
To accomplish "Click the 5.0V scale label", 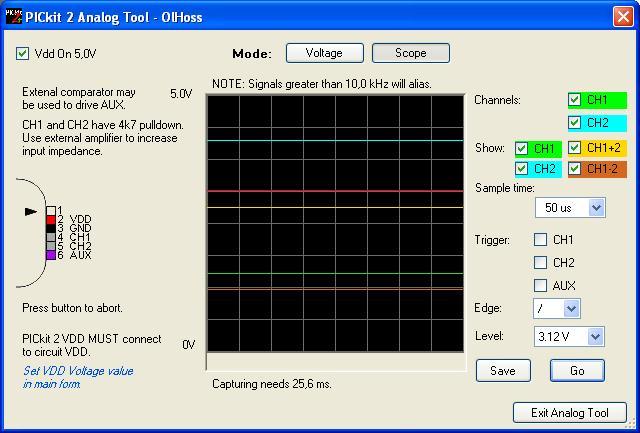I will pos(181,94).
